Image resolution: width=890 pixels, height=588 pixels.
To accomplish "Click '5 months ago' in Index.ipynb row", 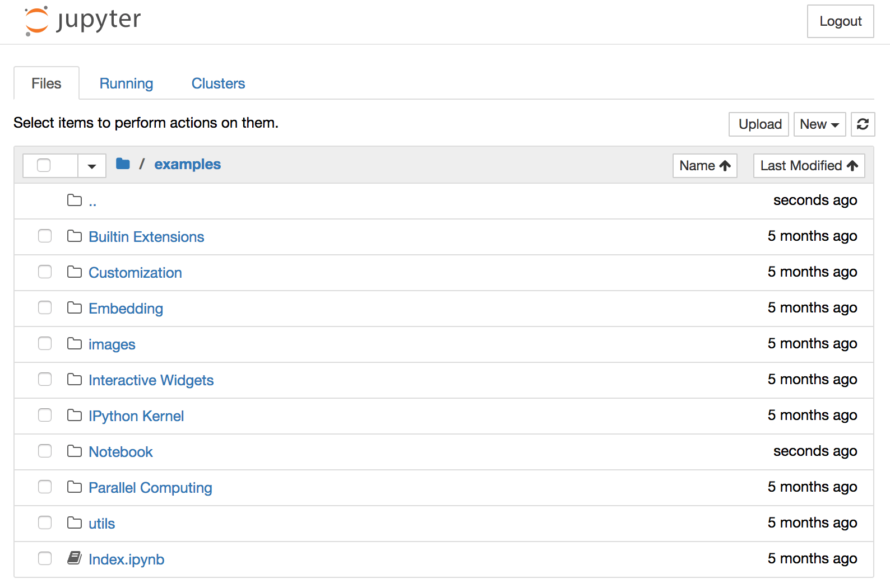I will [812, 558].
